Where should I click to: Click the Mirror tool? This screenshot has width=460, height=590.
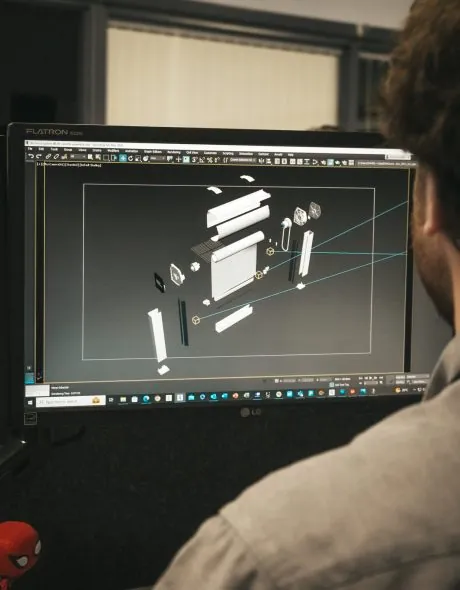pos(261,161)
